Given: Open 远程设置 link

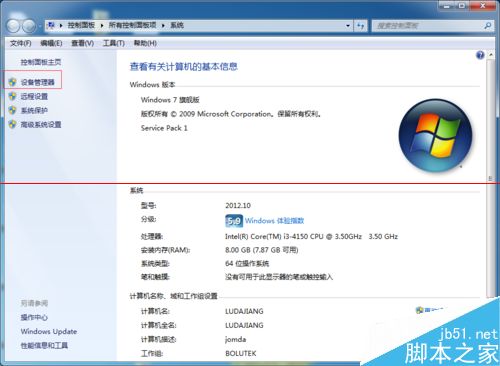Looking at the screenshot, I should (x=34, y=96).
